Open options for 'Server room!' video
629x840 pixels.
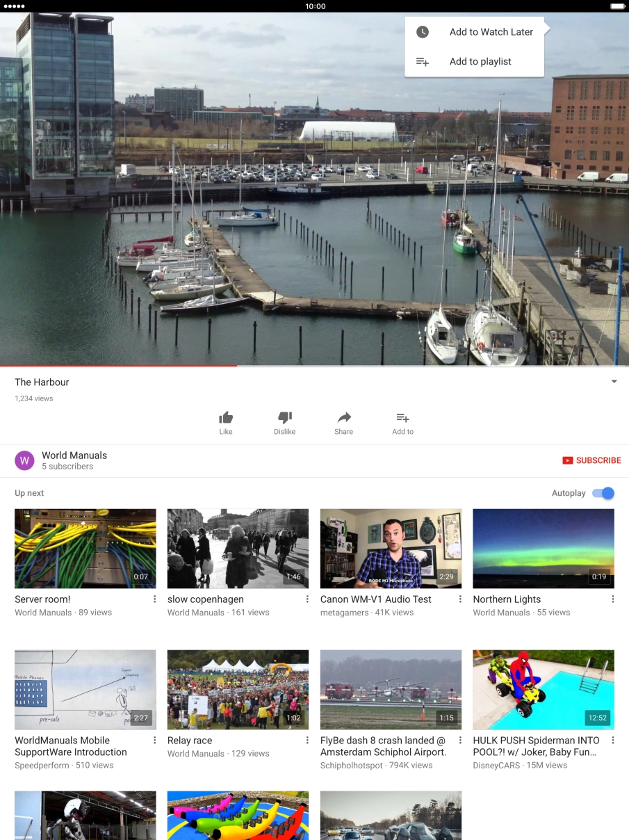pos(154,599)
